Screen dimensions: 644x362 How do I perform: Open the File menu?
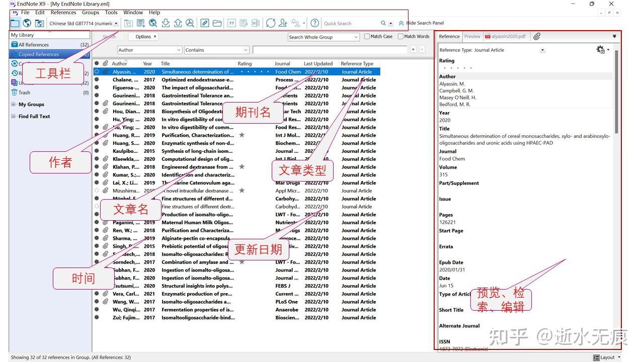(x=25, y=13)
